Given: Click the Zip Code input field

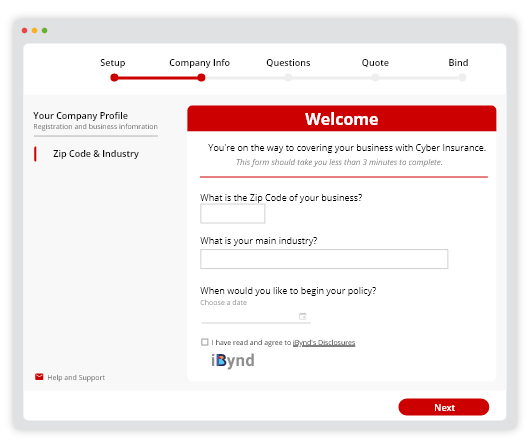Looking at the screenshot, I should pos(233,214).
